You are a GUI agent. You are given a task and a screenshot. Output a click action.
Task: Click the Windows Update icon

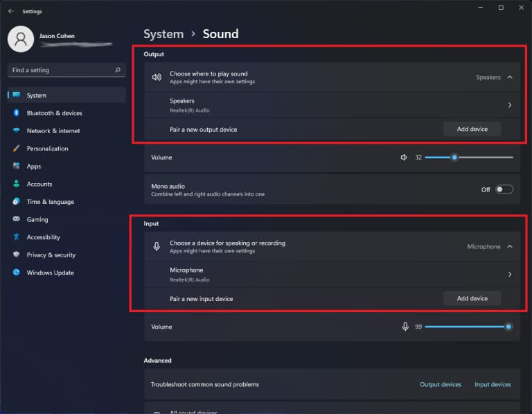point(16,273)
